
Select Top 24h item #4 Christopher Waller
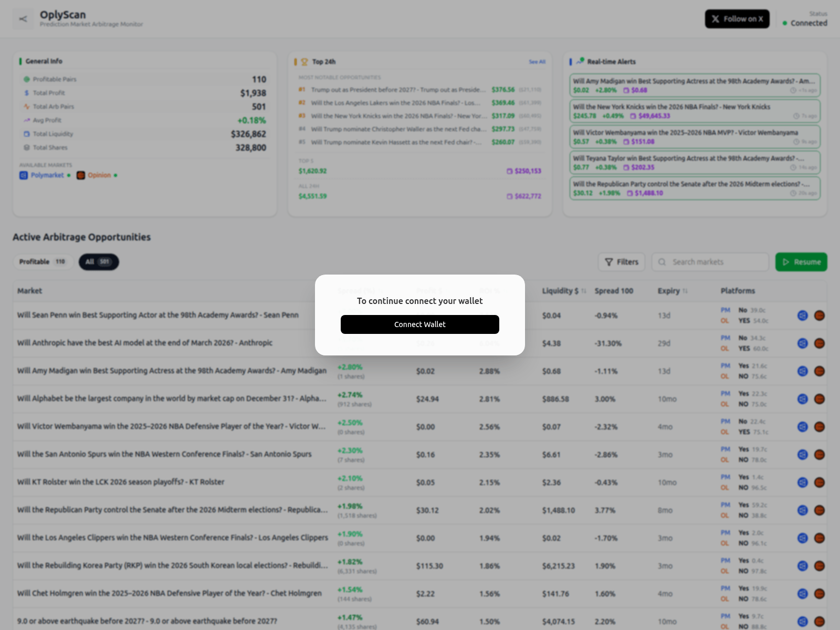pos(420,129)
